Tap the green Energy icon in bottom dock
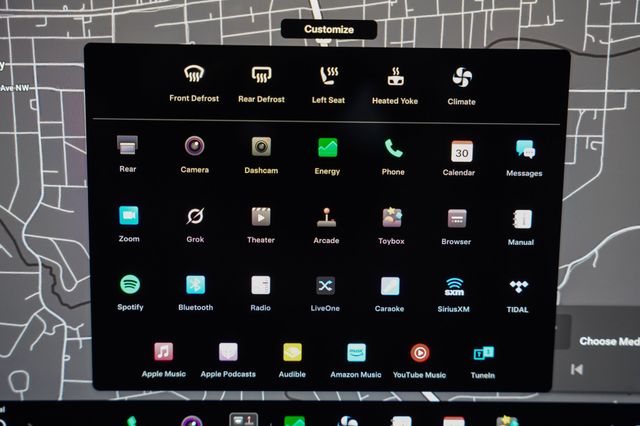640x426 pixels. tap(294, 421)
